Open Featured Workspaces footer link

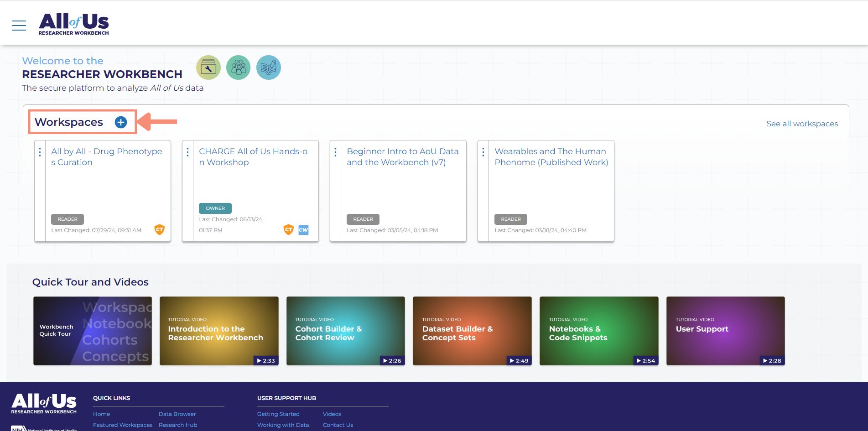pos(123,425)
